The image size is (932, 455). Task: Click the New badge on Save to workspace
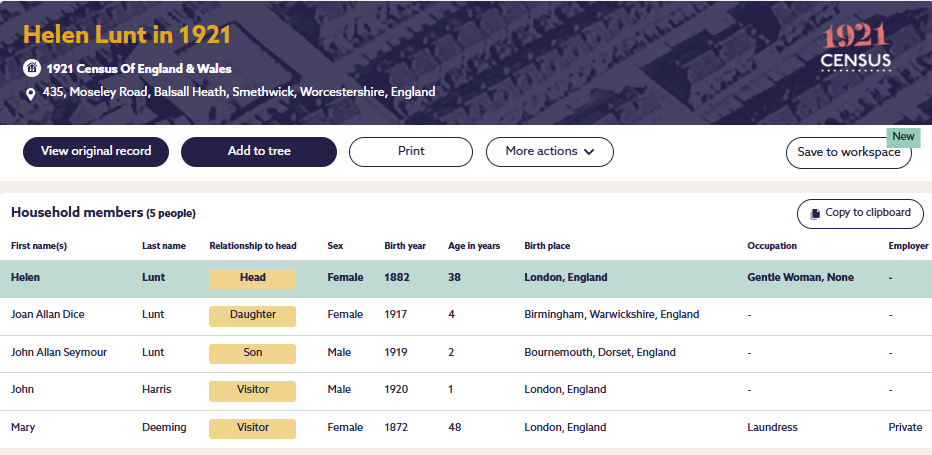coord(903,137)
